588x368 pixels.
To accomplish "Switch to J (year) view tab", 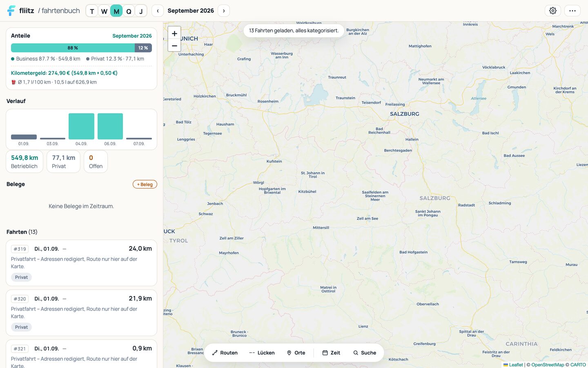I will 141,11.
